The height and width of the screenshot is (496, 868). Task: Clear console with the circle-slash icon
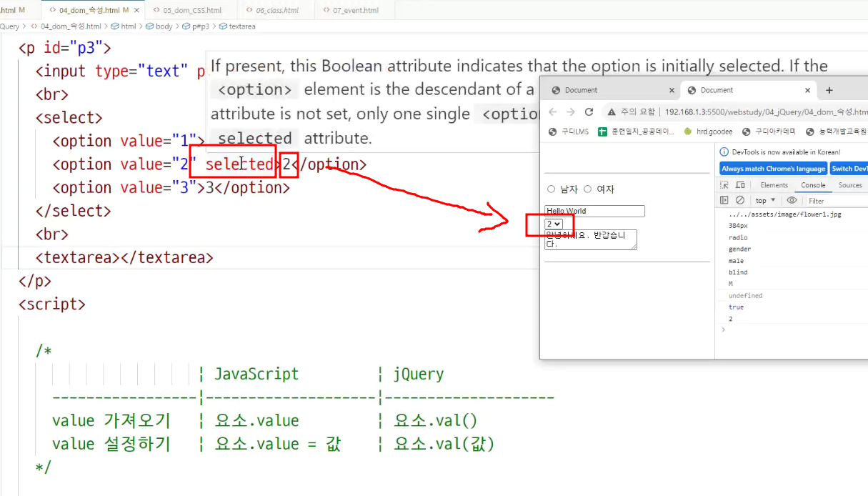(x=740, y=201)
